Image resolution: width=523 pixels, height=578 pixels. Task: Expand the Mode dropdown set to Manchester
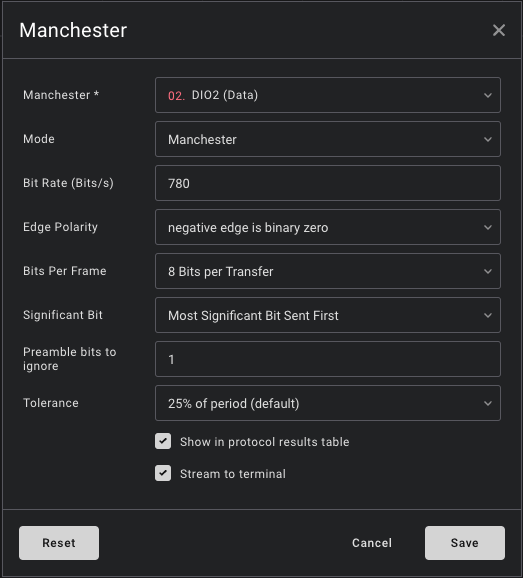pyautogui.click(x=328, y=139)
